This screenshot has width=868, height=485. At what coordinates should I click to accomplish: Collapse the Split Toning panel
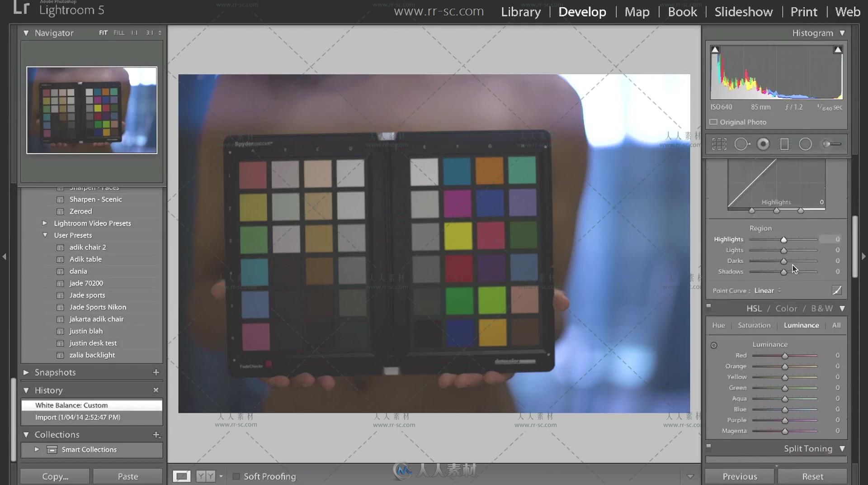pos(842,449)
